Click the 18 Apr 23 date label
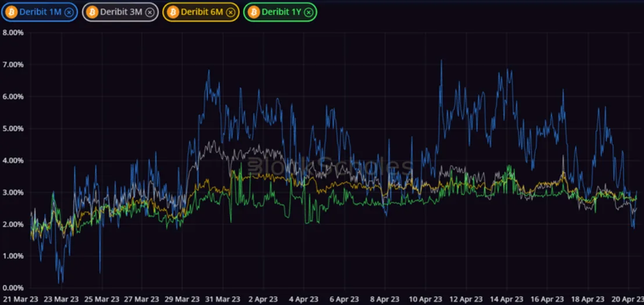Viewport: 644px width, 305px height. pyautogui.click(x=588, y=299)
